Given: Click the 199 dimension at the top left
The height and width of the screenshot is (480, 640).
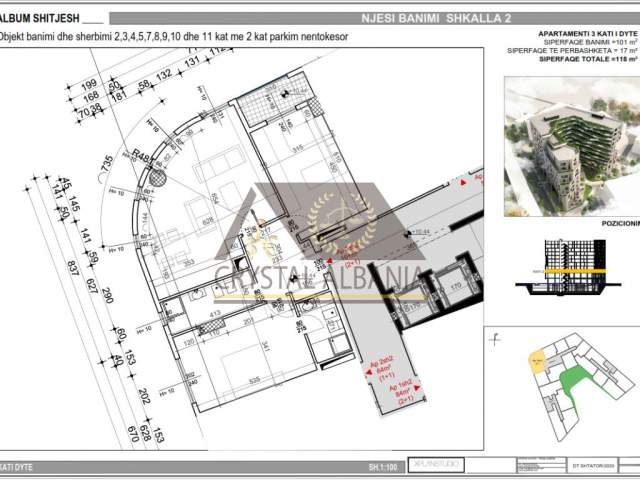Looking at the screenshot, I should [89, 84].
